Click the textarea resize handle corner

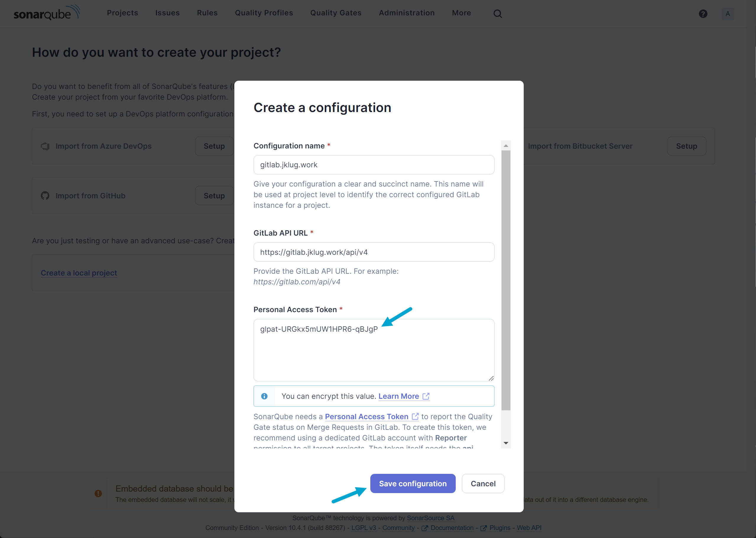pyautogui.click(x=491, y=378)
